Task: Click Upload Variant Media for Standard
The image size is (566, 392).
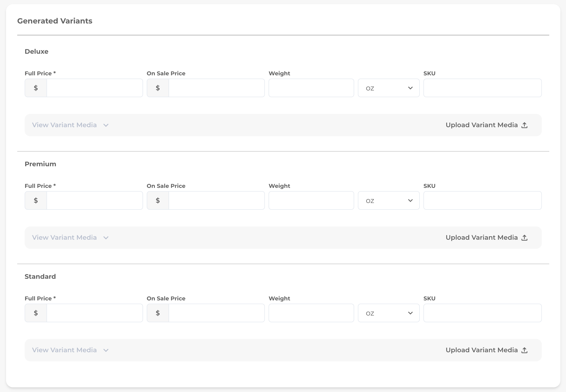Action: [486, 350]
